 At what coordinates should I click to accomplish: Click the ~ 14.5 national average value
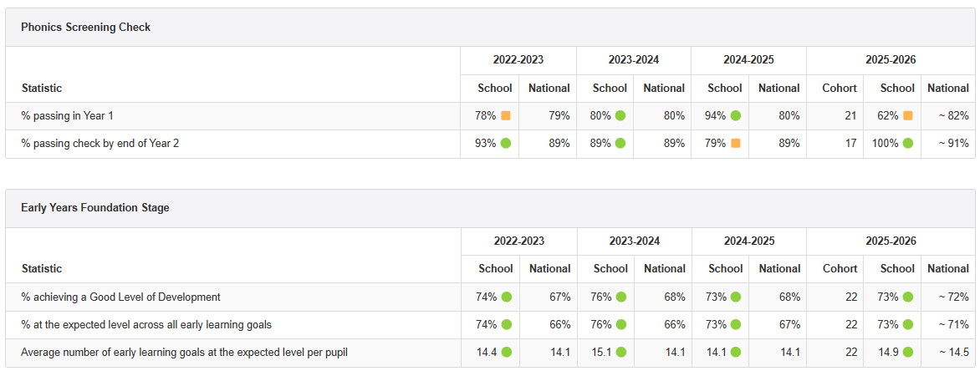[x=951, y=353]
